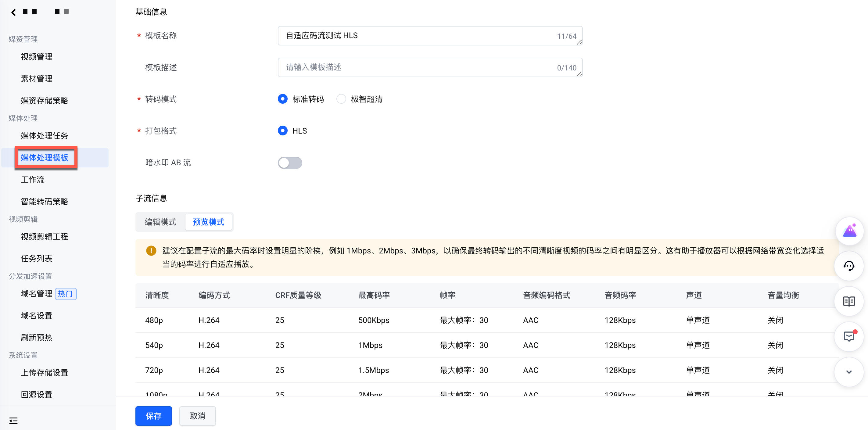Open 任务列表 in sidebar

pyautogui.click(x=36, y=259)
